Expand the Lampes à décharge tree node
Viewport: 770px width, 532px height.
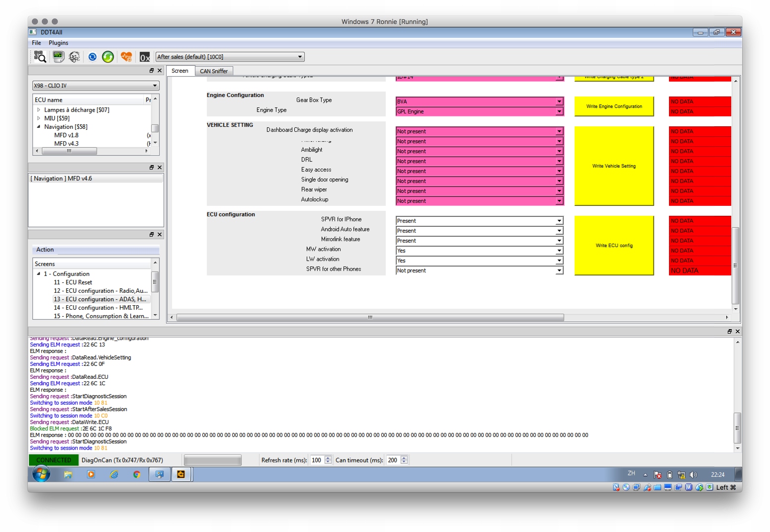pos(39,110)
